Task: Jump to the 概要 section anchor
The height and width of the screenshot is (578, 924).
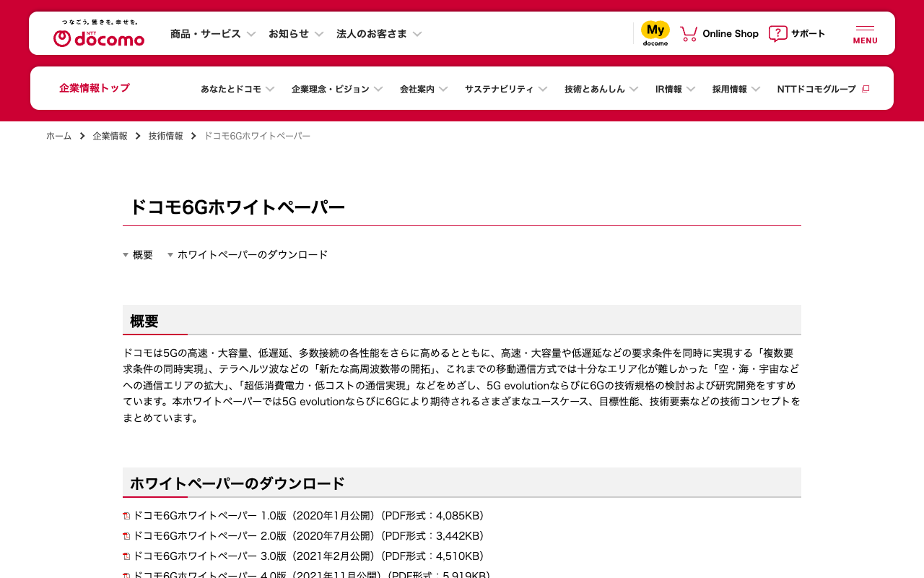Action: [143, 255]
